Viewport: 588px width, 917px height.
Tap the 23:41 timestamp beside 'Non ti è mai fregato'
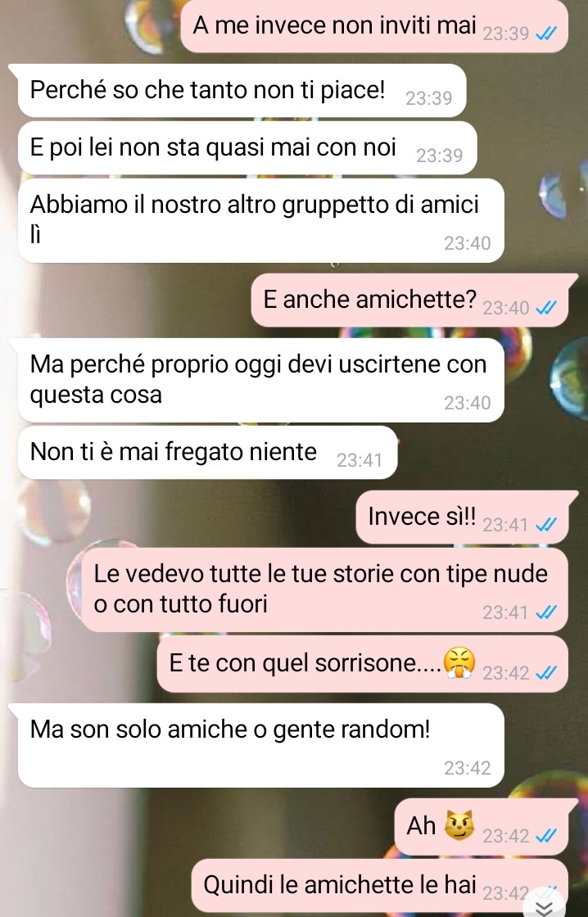click(360, 460)
